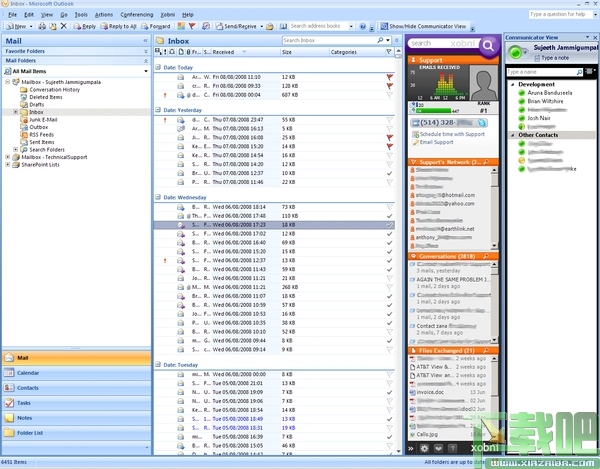Image resolution: width=600 pixels, height=469 pixels.
Task: Expand the Mailbox - TechnicalSupport tree node
Action: click(x=8, y=157)
